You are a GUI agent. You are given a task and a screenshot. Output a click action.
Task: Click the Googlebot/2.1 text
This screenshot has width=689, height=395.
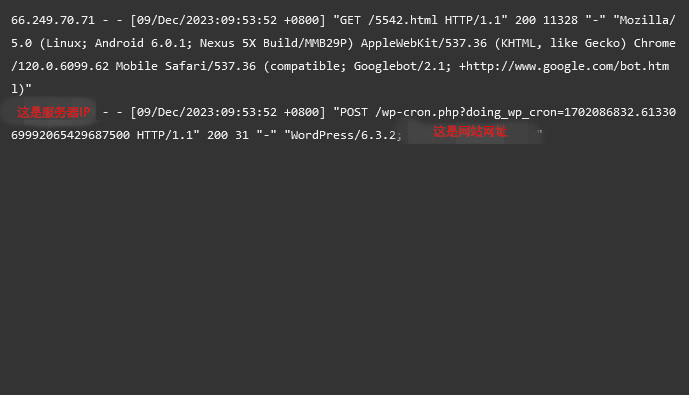click(399, 66)
